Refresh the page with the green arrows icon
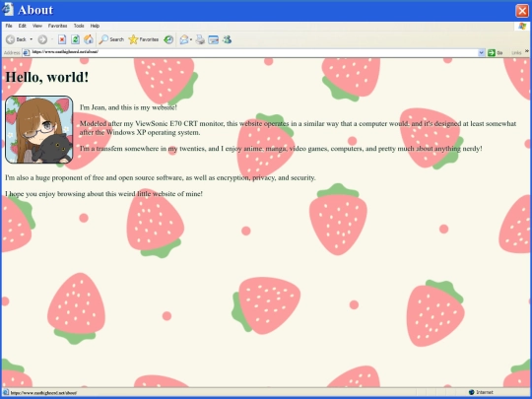 point(75,39)
